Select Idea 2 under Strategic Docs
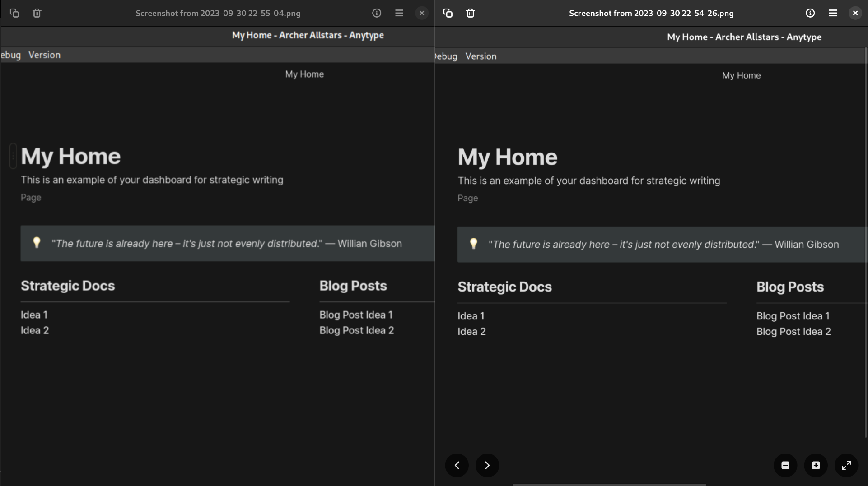 point(471,331)
